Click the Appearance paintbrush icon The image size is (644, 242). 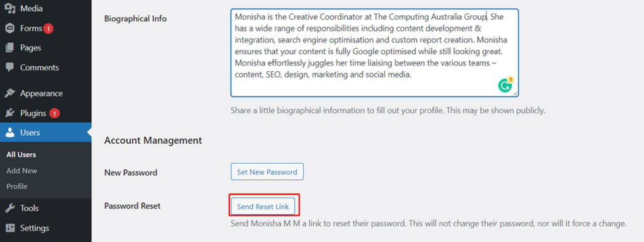tap(10, 93)
